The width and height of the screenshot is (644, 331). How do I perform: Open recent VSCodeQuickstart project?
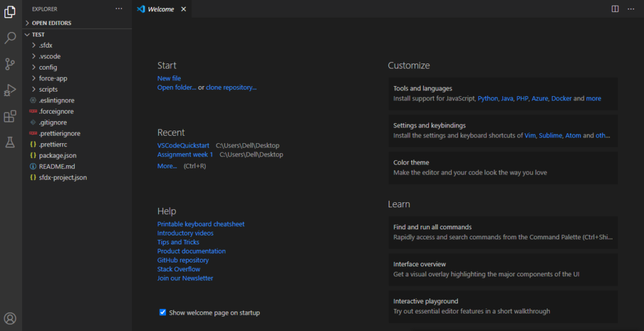(x=183, y=146)
